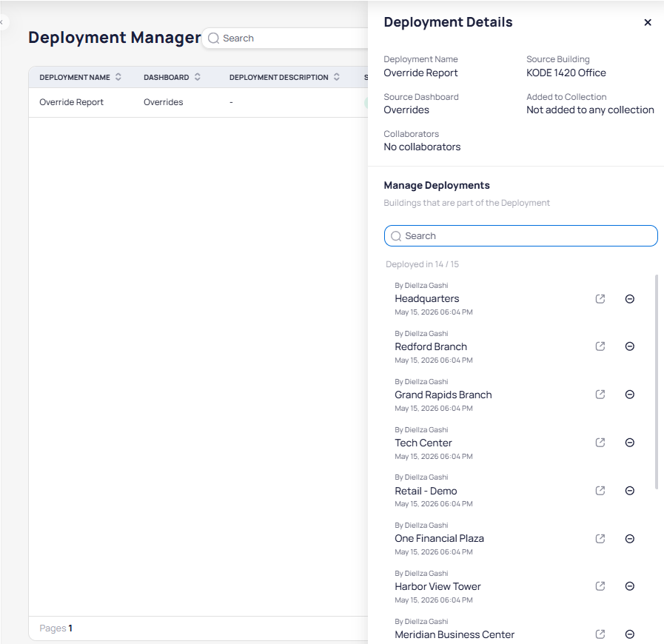The width and height of the screenshot is (664, 644).
Task: Open Redford Branch external link icon
Action: coord(600,346)
